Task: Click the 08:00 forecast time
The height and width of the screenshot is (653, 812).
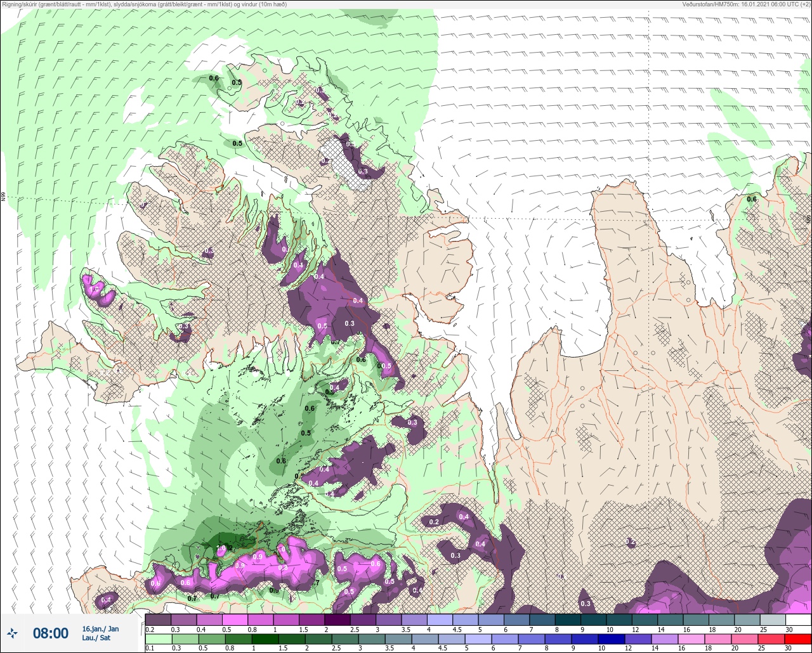Action: (51, 633)
